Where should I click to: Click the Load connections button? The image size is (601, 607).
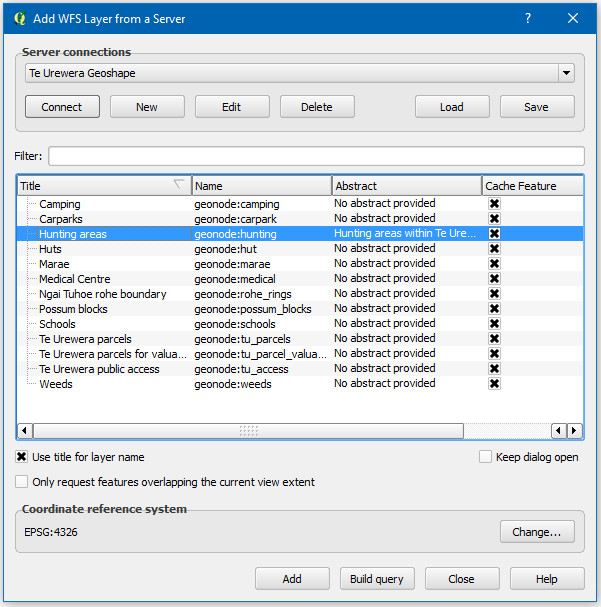[x=452, y=107]
